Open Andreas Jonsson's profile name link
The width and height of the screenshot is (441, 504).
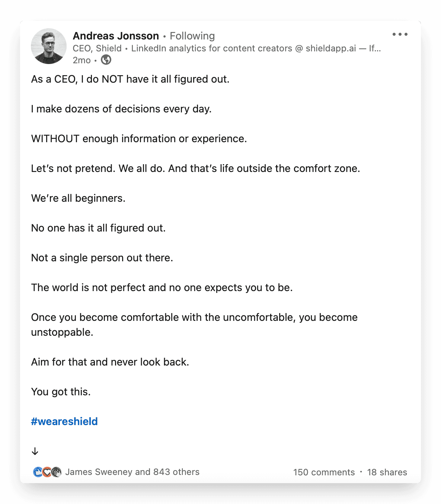pyautogui.click(x=116, y=36)
